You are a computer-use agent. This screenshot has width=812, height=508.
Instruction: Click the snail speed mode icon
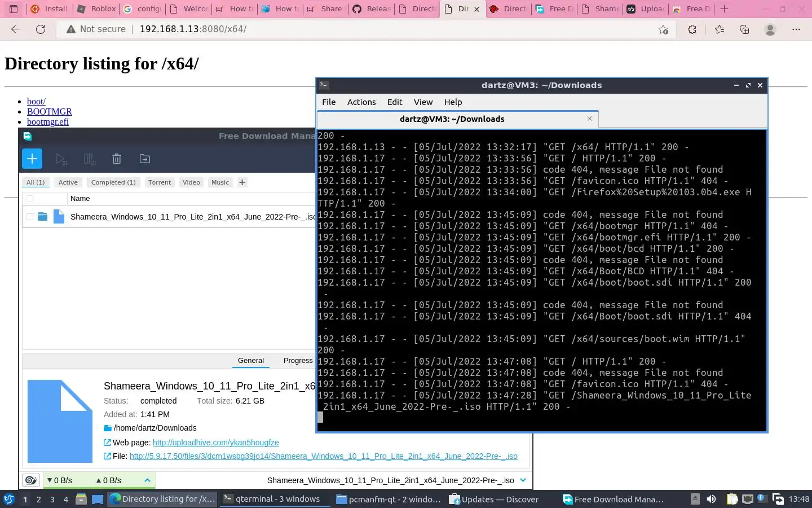pyautogui.click(x=31, y=480)
